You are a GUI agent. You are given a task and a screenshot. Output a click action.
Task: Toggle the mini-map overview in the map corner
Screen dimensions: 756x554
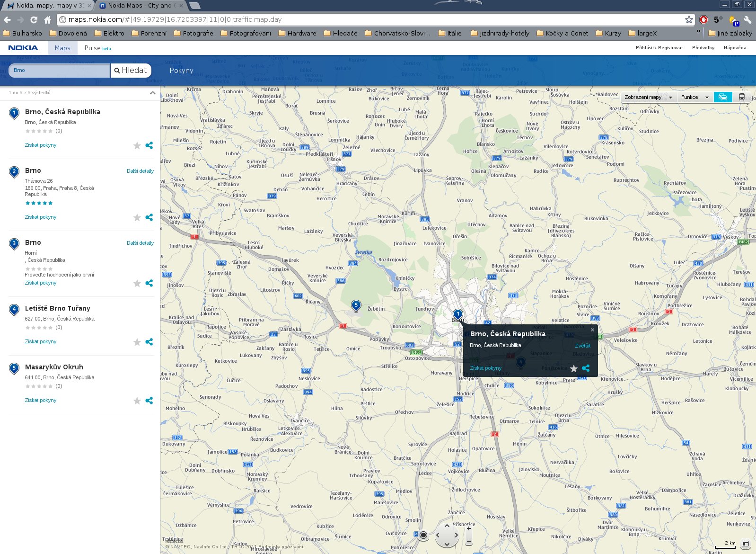746,543
